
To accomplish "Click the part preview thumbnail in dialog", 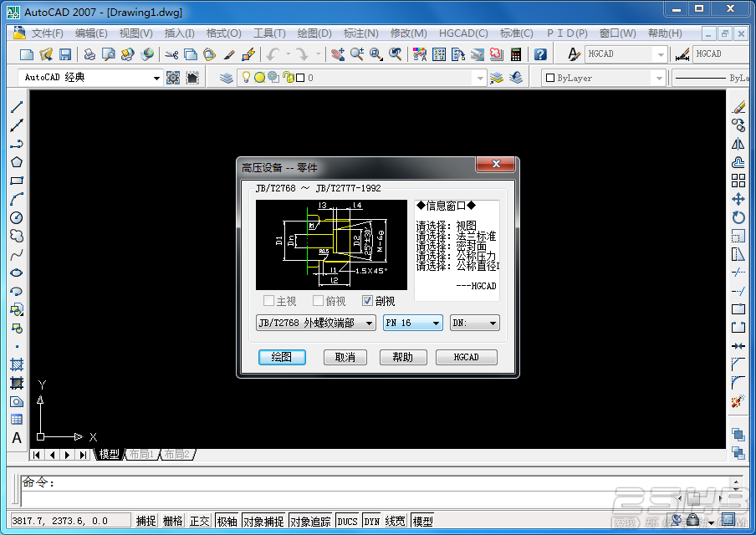I will point(331,245).
